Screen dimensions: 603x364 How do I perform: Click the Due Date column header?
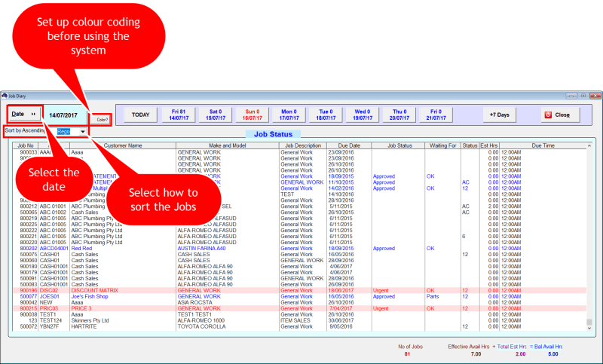pyautogui.click(x=349, y=145)
